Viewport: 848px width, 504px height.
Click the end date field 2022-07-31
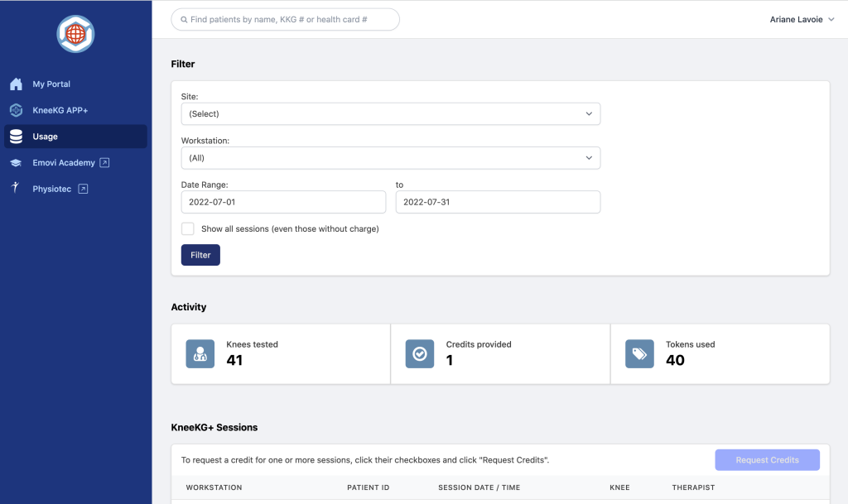tap(498, 202)
